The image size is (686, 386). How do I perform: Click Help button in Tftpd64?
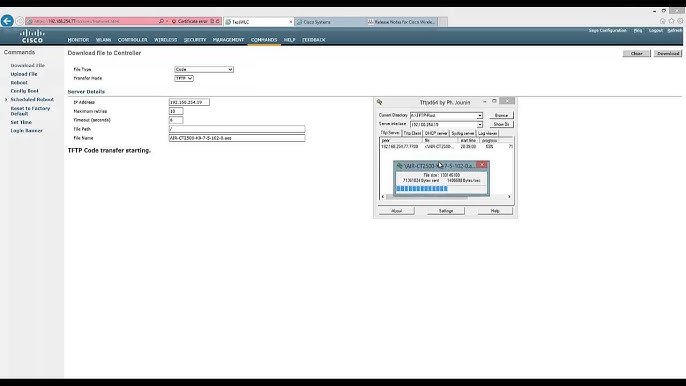click(x=495, y=211)
